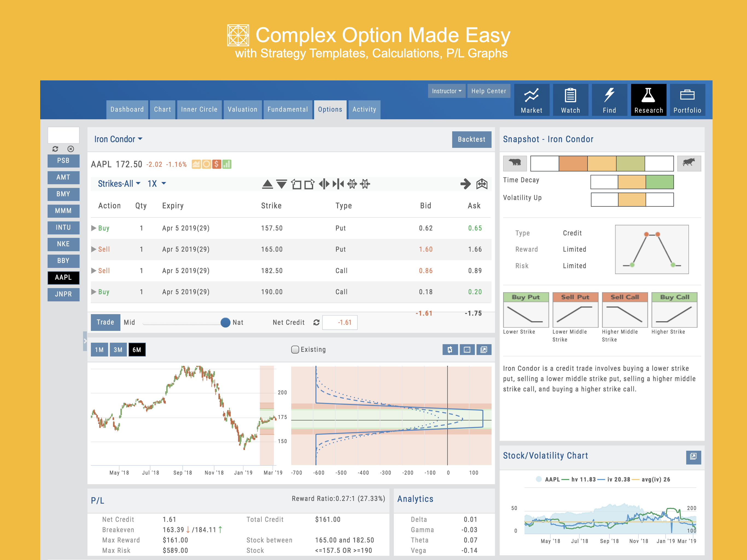
Task: Select the 1M chart range
Action: [99, 350]
